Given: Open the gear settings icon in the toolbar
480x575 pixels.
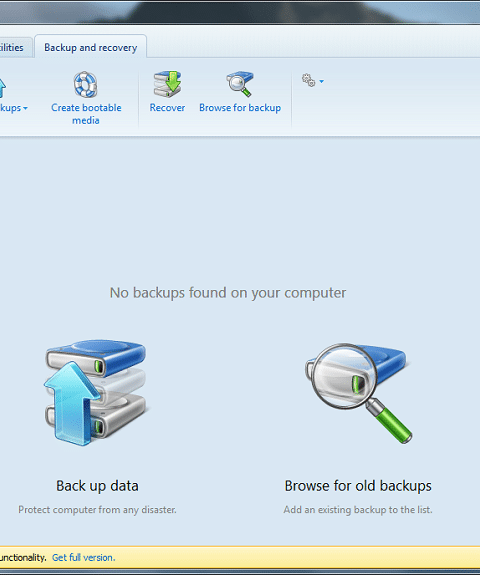Looking at the screenshot, I should (308, 80).
